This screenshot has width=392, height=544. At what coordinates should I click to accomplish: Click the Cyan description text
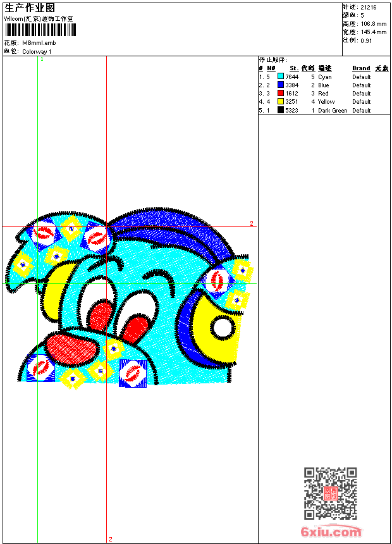click(x=325, y=77)
